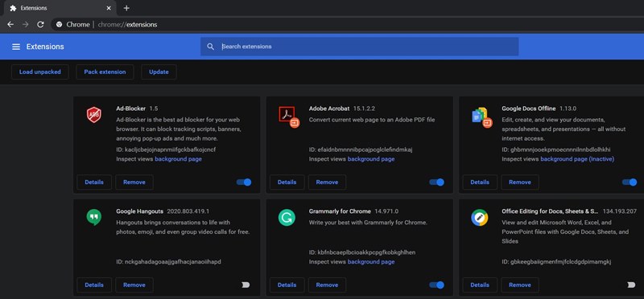Enable the Google Hangouts toggle
Viewport: 644px width, 299px height.
tap(246, 285)
